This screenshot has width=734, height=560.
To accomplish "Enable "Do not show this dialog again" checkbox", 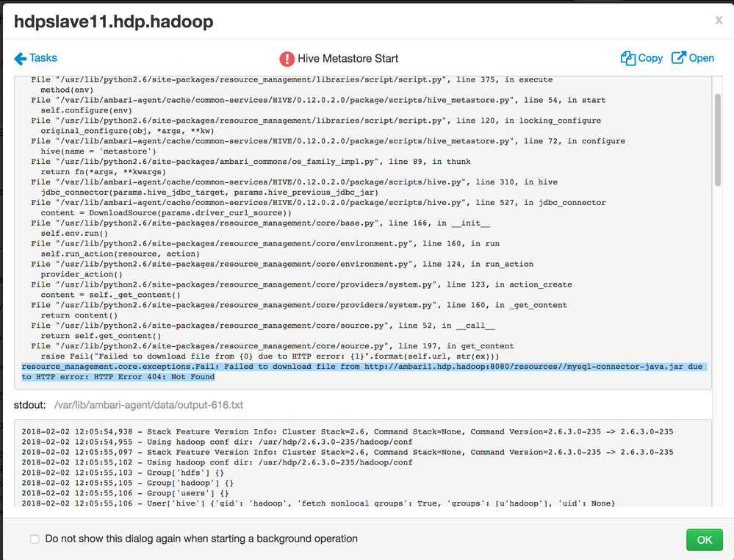I will (34, 539).
